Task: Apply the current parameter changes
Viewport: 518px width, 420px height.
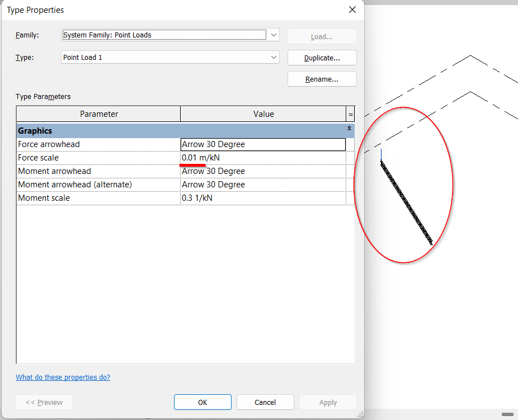Action: point(328,402)
